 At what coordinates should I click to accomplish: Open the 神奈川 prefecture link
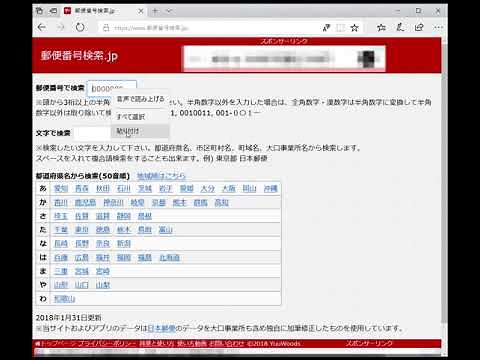[113, 203]
